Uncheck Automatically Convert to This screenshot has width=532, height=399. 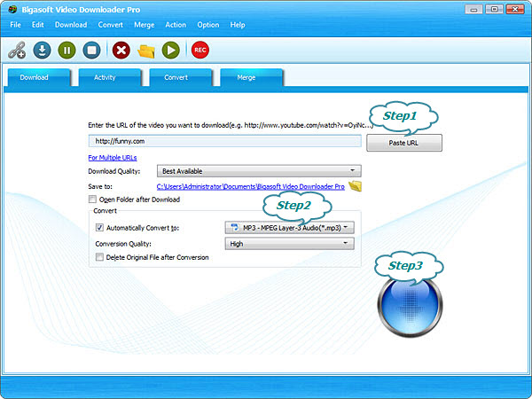(99, 228)
